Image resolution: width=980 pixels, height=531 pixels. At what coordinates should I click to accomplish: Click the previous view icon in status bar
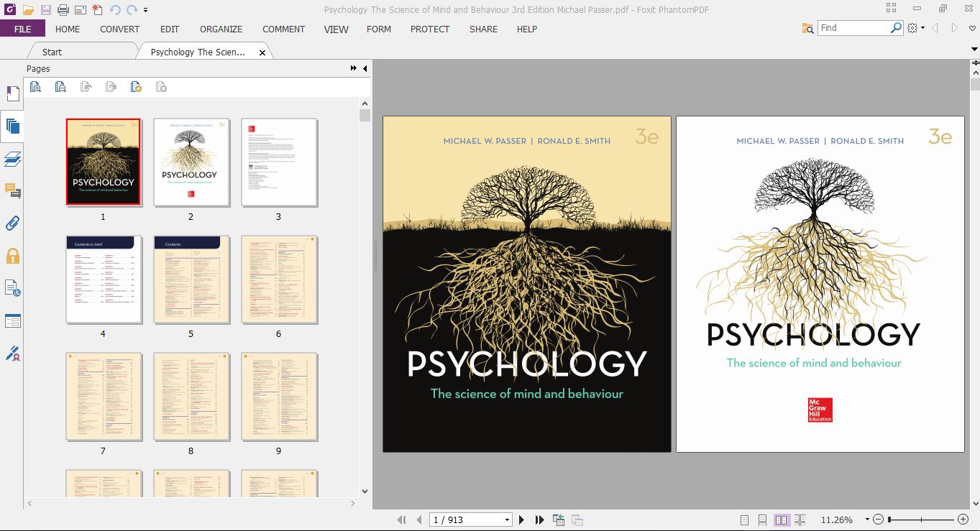(559, 520)
